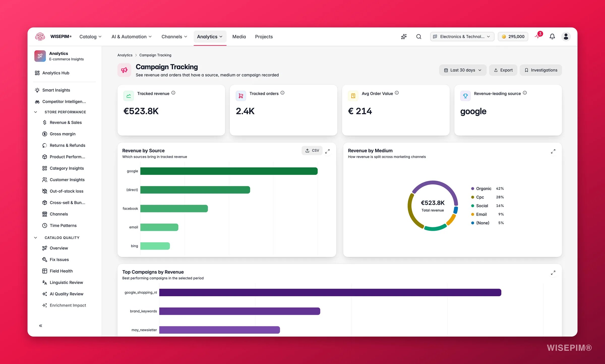The height and width of the screenshot is (364, 605).
Task: Click the Avg Order Value receipt icon
Action: click(x=353, y=96)
